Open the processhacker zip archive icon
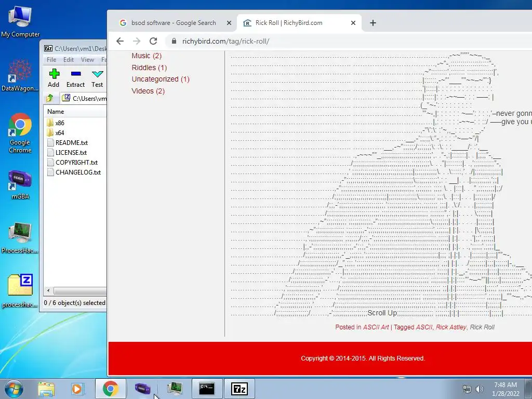Screen dimensions: 532x399 tap(20, 290)
